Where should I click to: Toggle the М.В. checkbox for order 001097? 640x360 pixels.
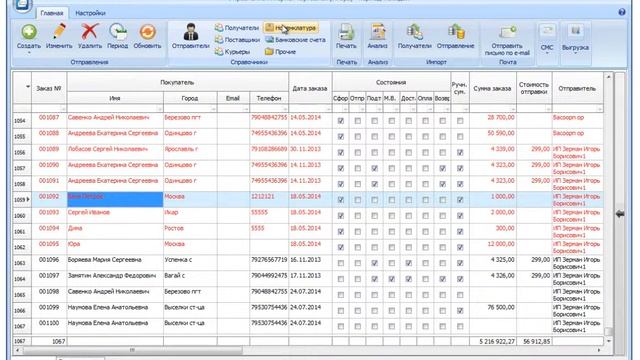pos(391,279)
